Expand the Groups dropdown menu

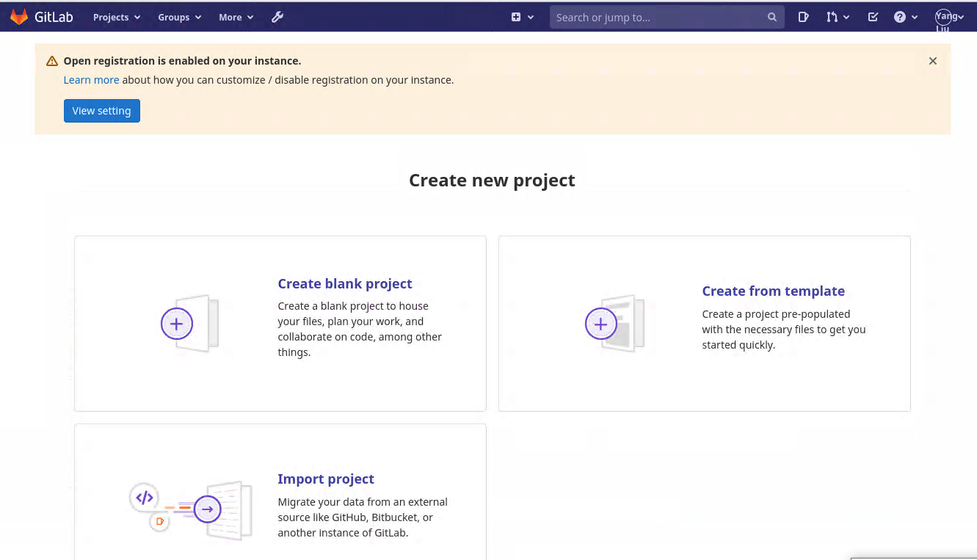pos(179,17)
